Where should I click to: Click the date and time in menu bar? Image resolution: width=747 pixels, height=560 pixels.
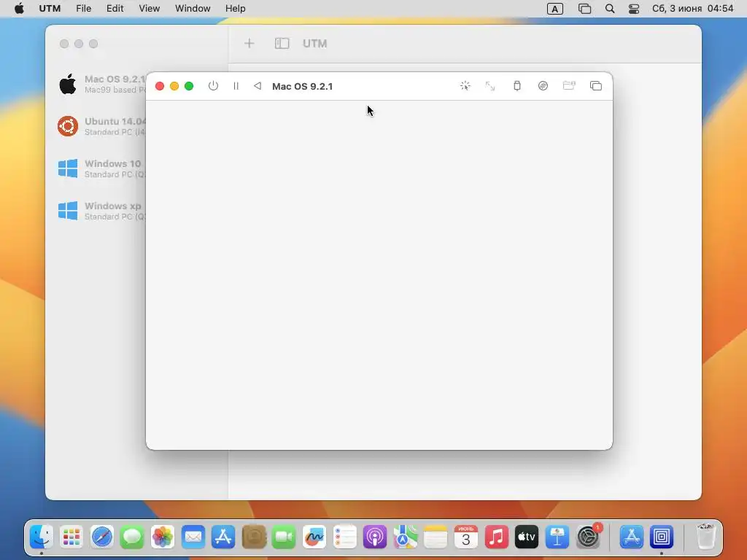(x=693, y=9)
